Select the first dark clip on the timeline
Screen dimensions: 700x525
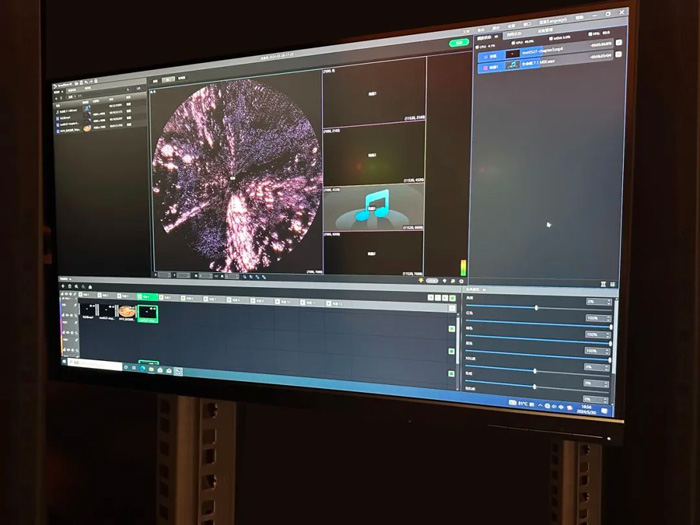pos(90,311)
